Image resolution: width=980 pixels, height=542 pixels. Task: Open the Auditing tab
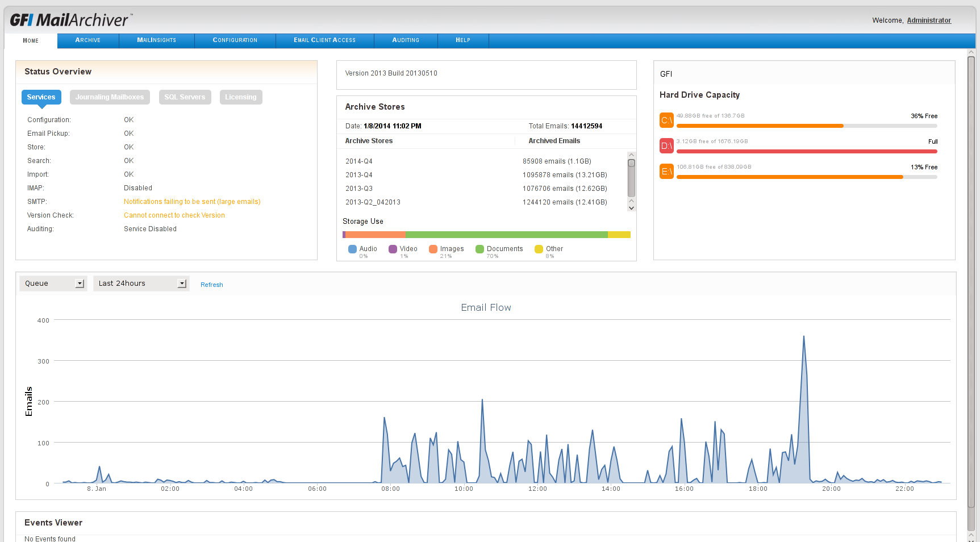tap(406, 40)
